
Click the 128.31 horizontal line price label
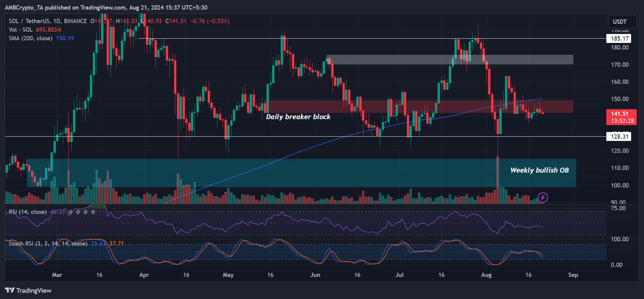pyautogui.click(x=619, y=137)
